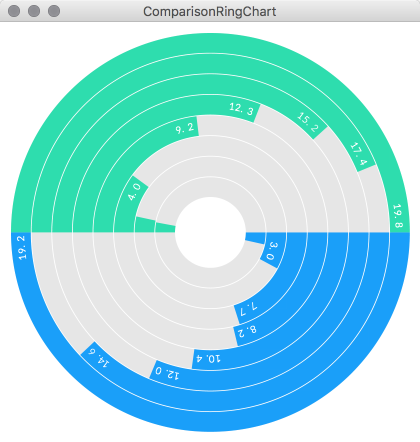Click the blue 8.2 ring label
This screenshot has width=420, height=442.
(x=247, y=331)
